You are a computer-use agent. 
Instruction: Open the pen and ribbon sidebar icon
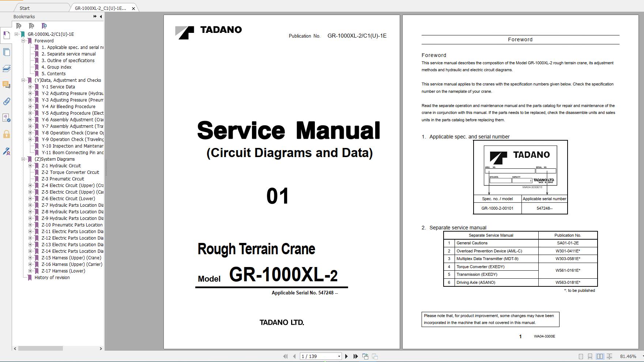click(x=6, y=151)
